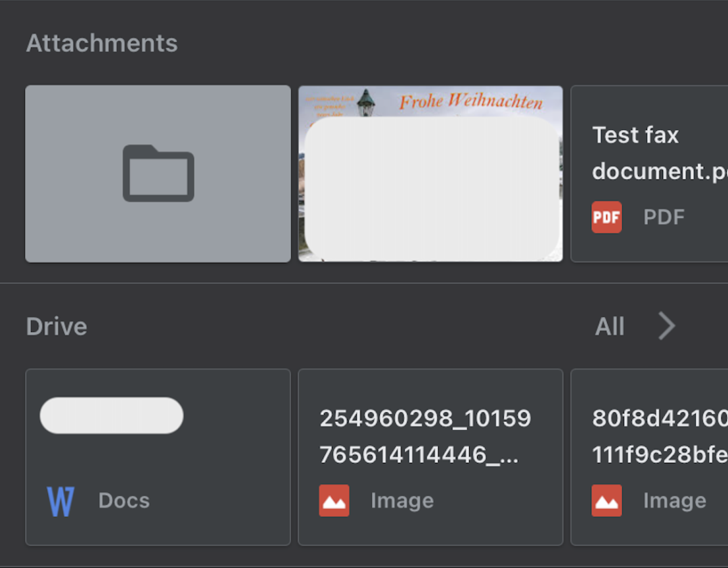The width and height of the screenshot is (728, 568).
Task: Click the Image label under 254960298_10159
Action: [x=402, y=501]
